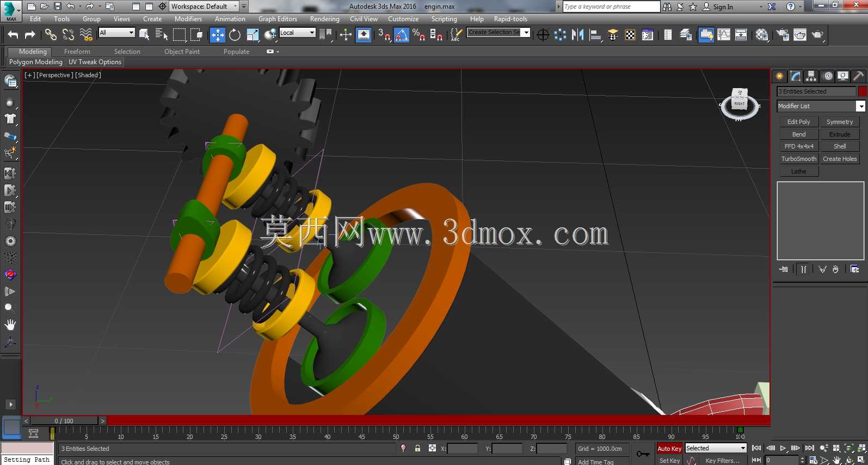This screenshot has width=868, height=465.
Task: Open the Curve Editor
Action: [x=724, y=35]
